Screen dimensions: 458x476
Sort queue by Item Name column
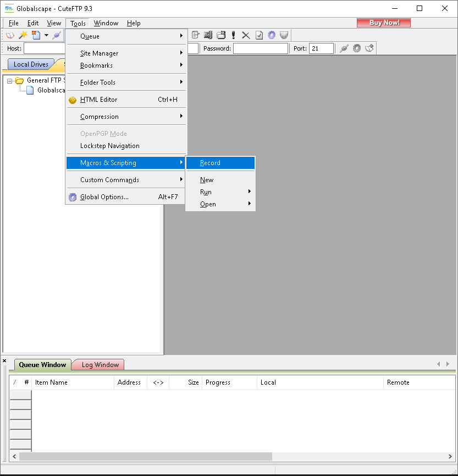(73, 382)
